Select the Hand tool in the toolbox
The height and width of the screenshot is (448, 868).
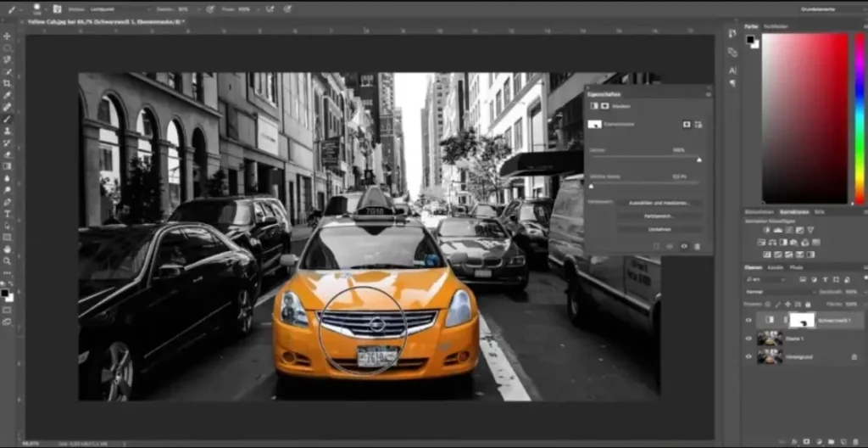click(7, 249)
